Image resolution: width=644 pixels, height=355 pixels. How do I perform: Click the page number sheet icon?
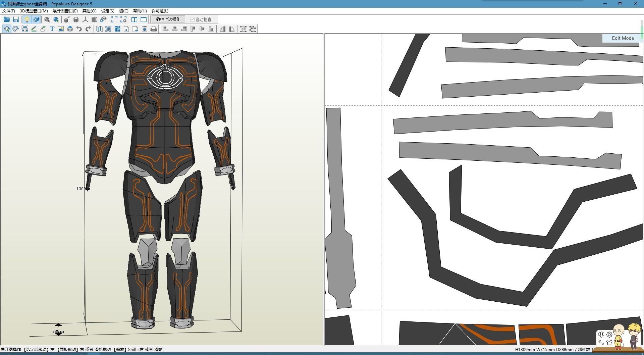[x=126, y=29]
